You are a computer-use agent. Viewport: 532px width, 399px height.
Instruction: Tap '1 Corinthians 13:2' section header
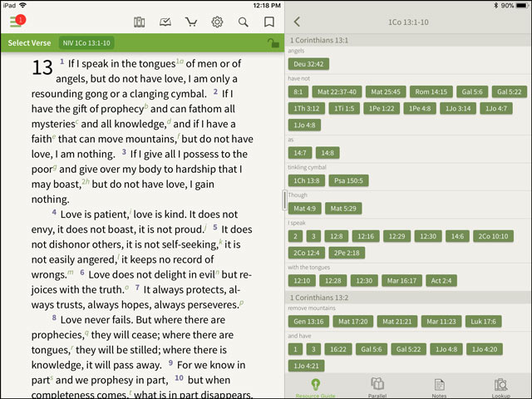click(x=319, y=298)
